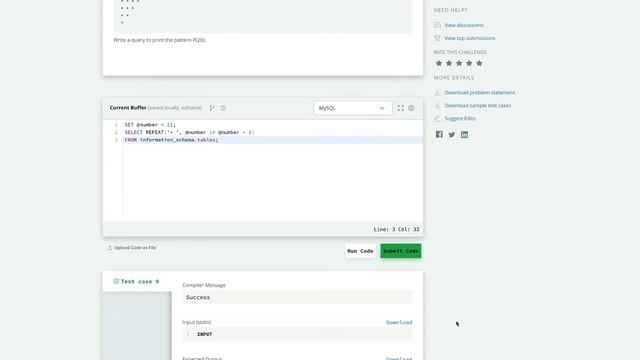Screen dimensions: 640x360
Task: Click code line 2 with SELECT REPEAT
Action: point(273,132)
